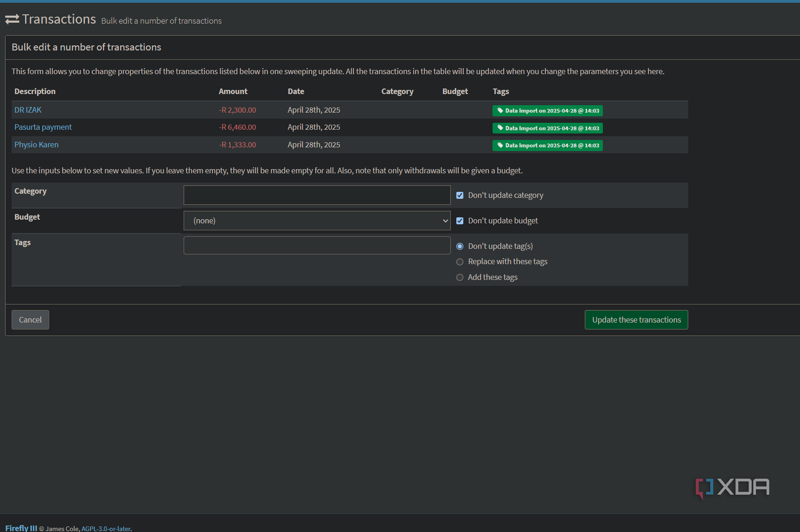
Task: Click the tag icon on DR IZAK's Data Import badge
Action: click(500, 110)
